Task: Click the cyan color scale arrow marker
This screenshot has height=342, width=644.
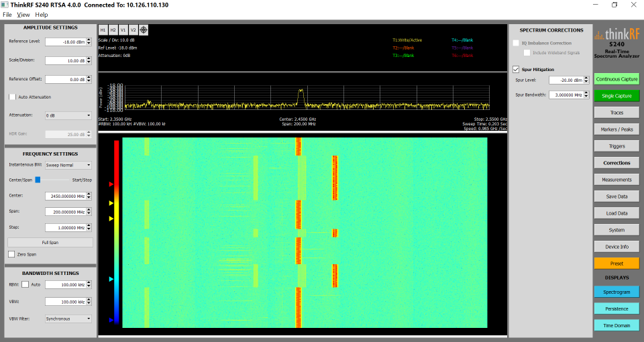Action: pos(111,279)
